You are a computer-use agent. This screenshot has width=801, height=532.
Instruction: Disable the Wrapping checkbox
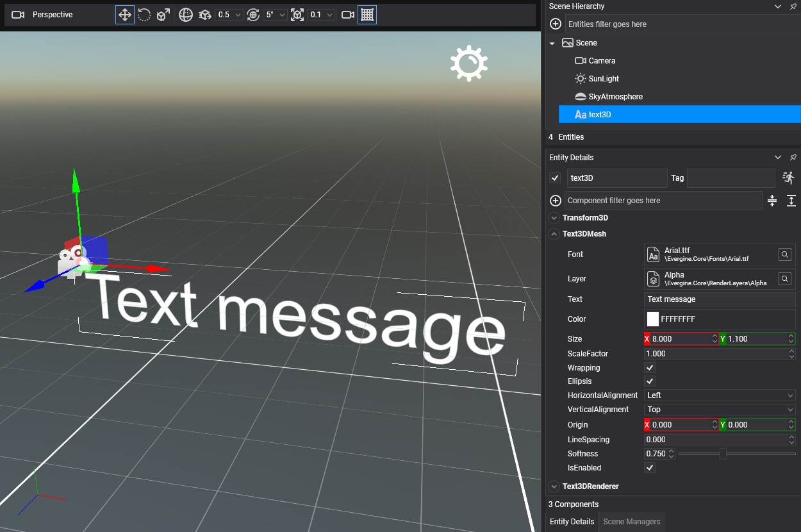pyautogui.click(x=650, y=368)
